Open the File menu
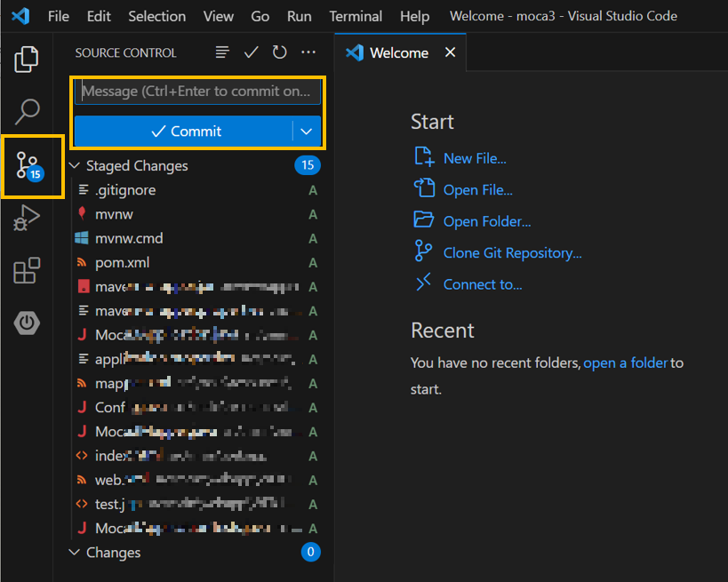Viewport: 728px width, 582px height. (59, 16)
